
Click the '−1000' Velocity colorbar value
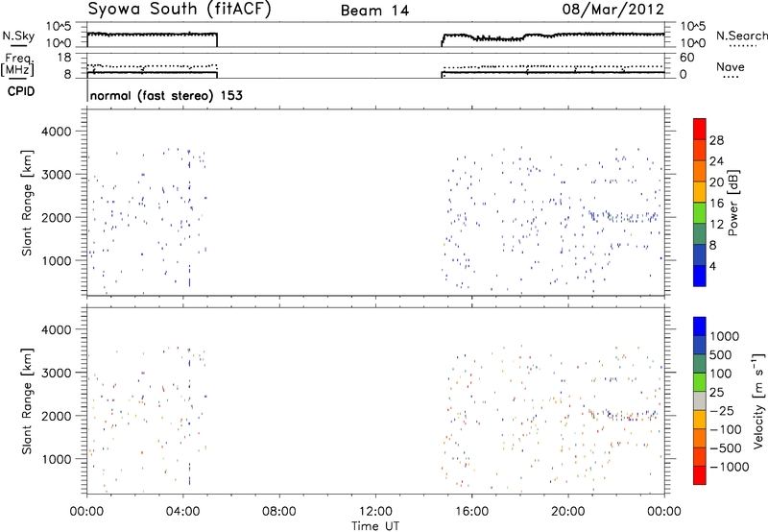pyautogui.click(x=730, y=467)
